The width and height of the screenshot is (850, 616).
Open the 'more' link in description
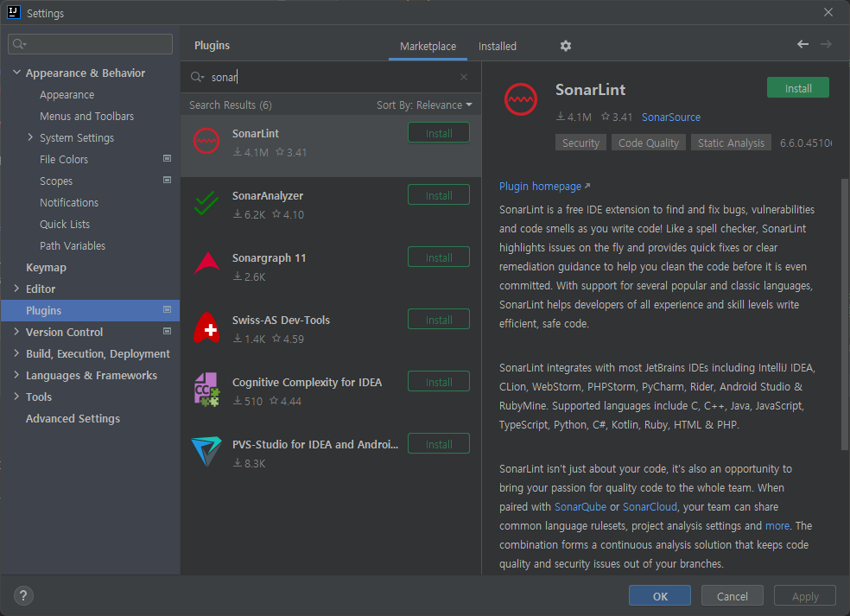777,526
